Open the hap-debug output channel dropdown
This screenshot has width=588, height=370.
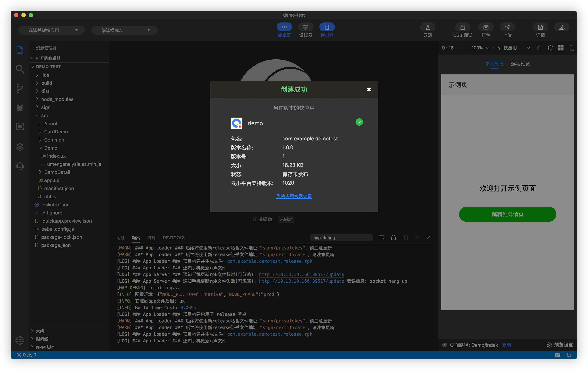[341, 238]
